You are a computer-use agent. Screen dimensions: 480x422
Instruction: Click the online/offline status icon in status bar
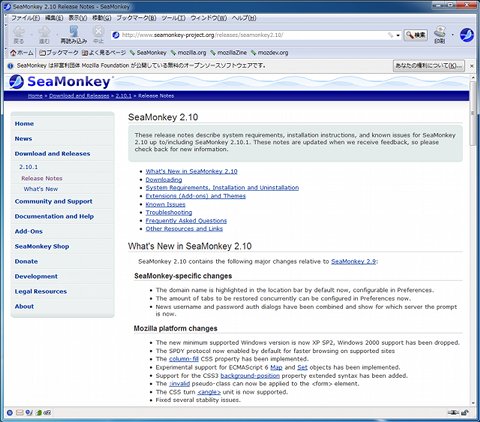coord(453,413)
